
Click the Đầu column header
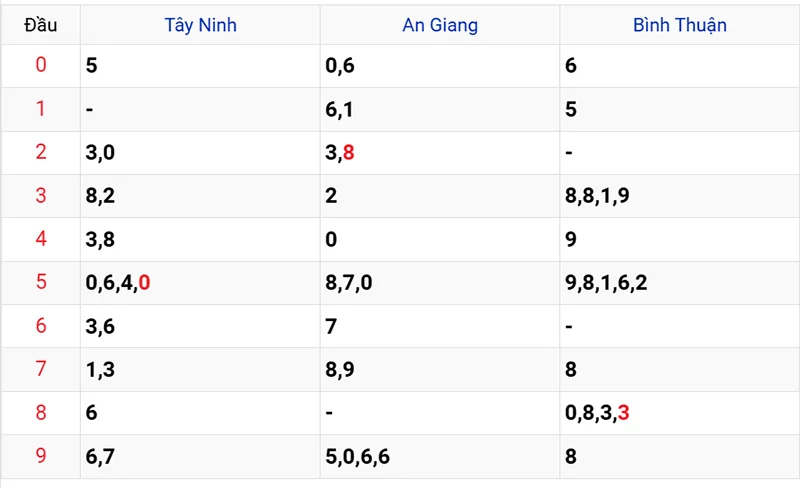pyautogui.click(x=40, y=25)
